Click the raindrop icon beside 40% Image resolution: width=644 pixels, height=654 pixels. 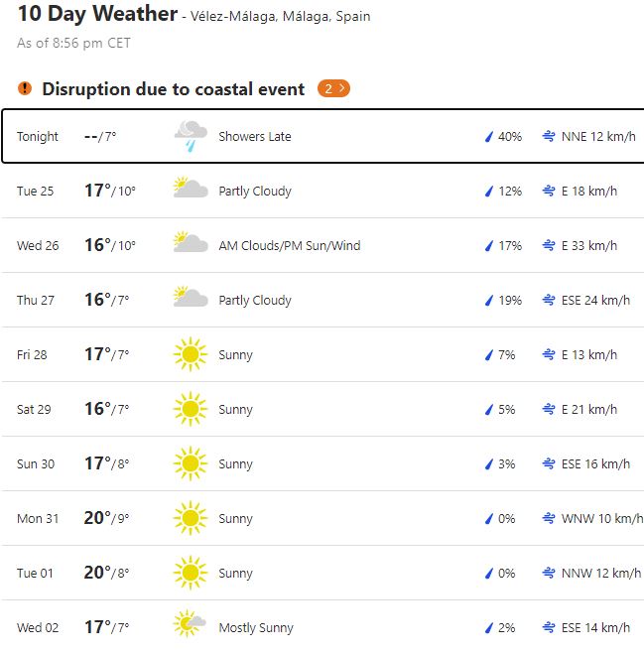coord(488,136)
